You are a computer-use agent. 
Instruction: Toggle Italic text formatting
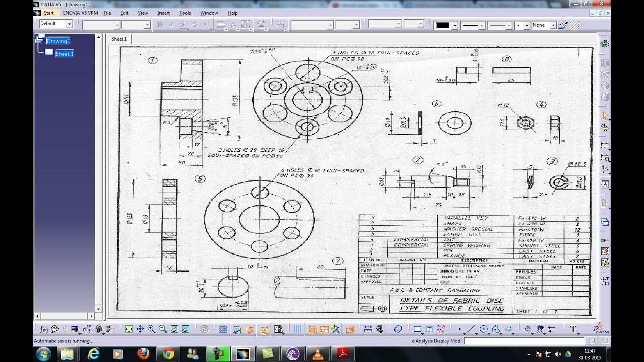click(x=171, y=24)
